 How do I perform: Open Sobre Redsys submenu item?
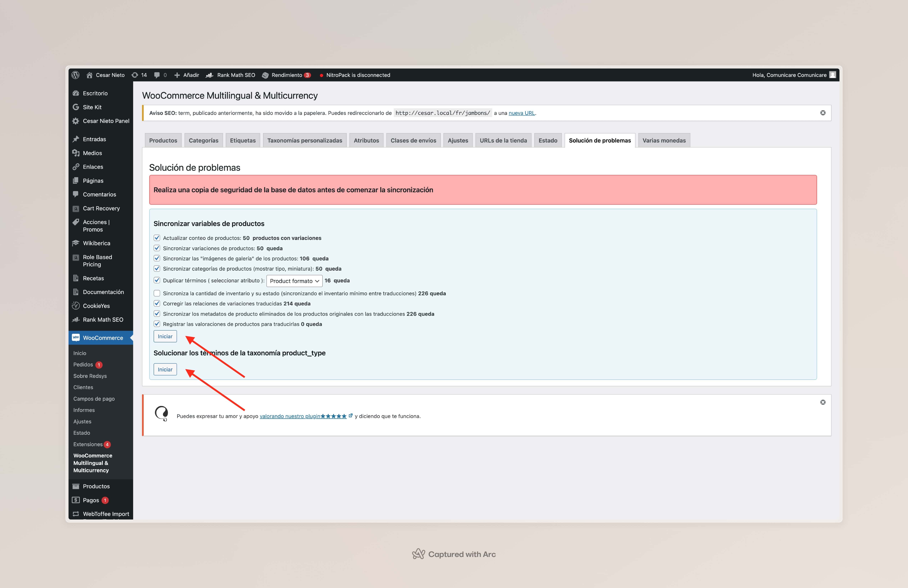(x=90, y=376)
